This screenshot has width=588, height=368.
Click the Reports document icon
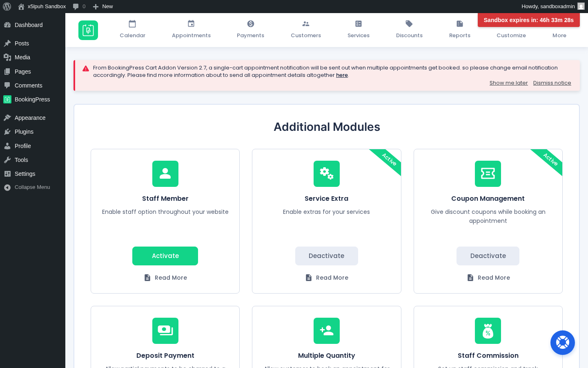(460, 24)
